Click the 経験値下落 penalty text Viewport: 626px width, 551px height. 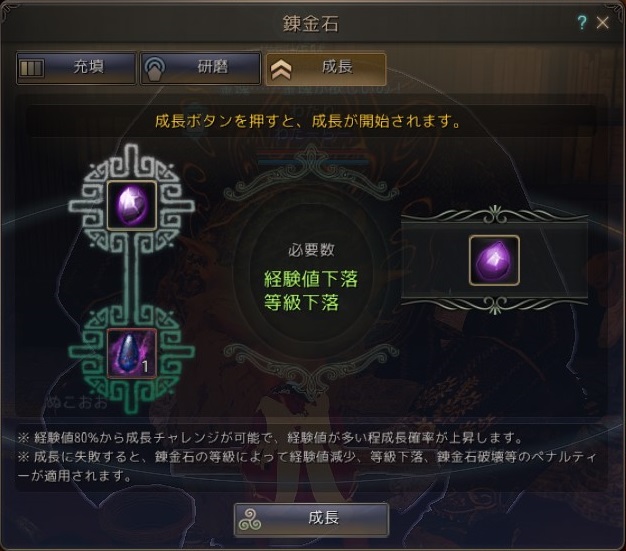pos(311,279)
